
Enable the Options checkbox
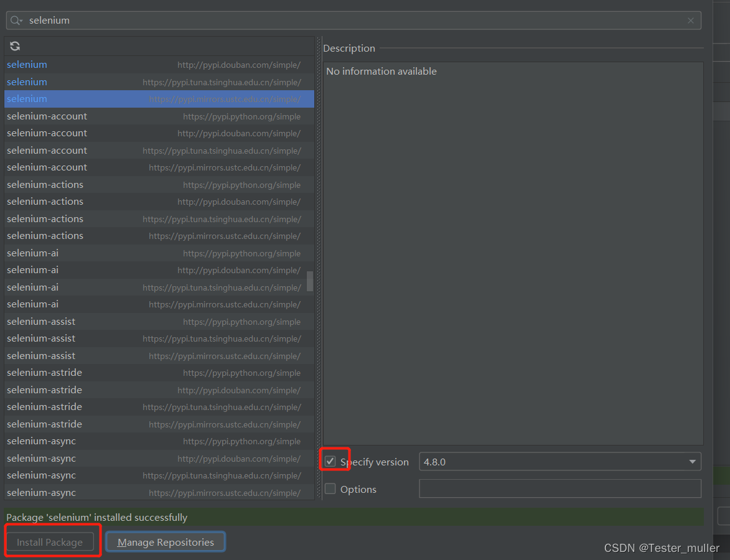[x=330, y=489]
